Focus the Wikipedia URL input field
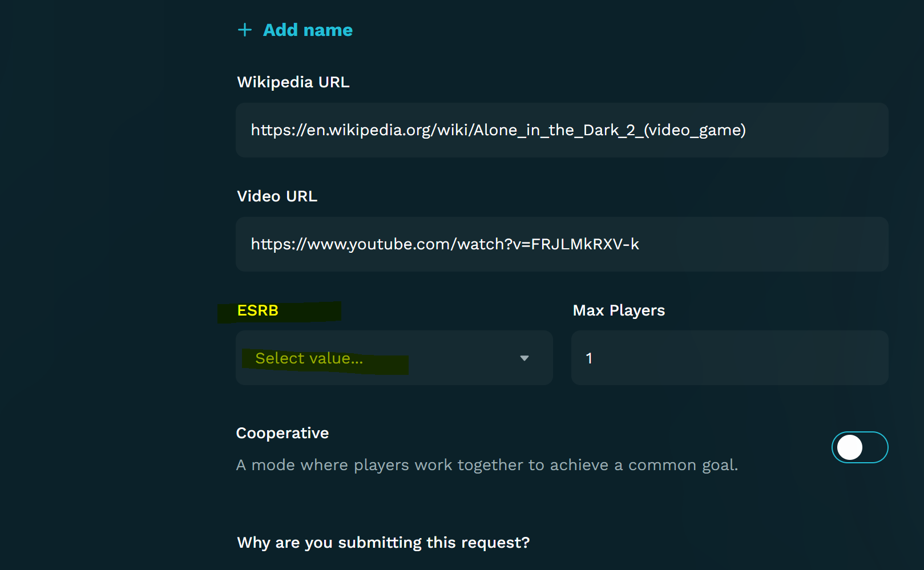Screen dimensions: 924x570 click(x=562, y=130)
